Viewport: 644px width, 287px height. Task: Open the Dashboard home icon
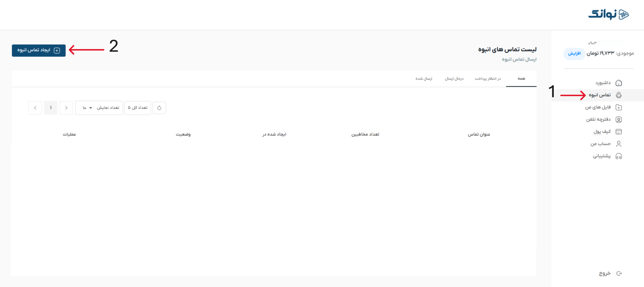pyautogui.click(x=619, y=83)
